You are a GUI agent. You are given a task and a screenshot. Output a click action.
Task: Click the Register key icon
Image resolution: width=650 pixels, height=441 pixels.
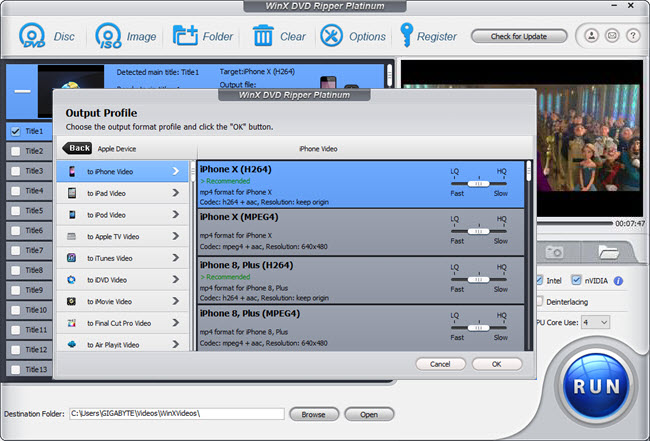[406, 35]
